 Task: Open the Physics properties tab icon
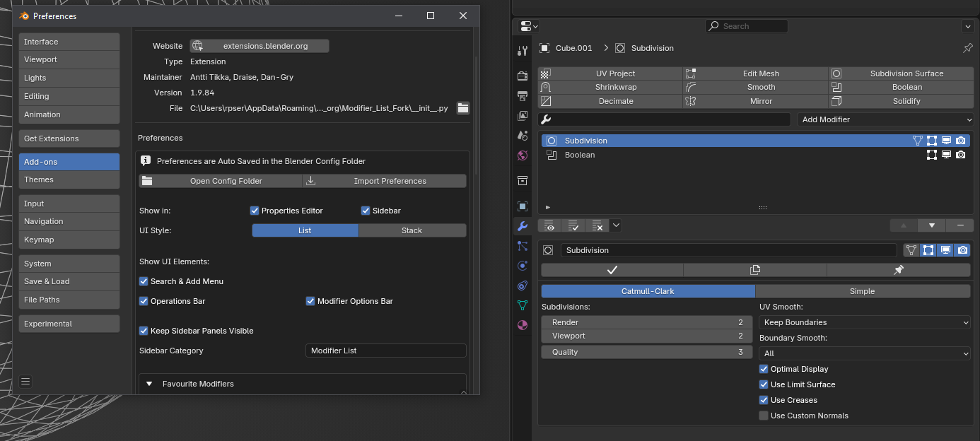(x=523, y=266)
